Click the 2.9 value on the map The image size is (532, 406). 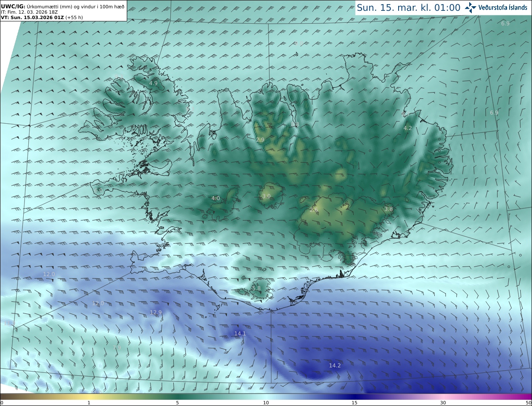pyautogui.click(x=260, y=139)
